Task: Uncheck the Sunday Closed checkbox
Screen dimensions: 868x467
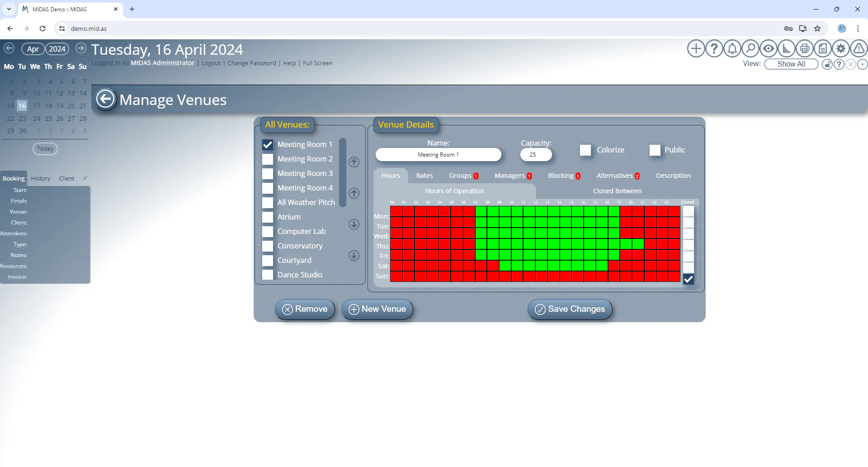Action: coord(688,279)
